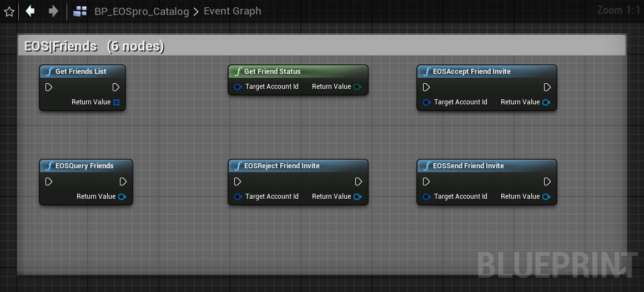Click EOSAccept Friend Invite output exec pin
Image resolution: width=644 pixels, height=292 pixels.
click(x=547, y=87)
